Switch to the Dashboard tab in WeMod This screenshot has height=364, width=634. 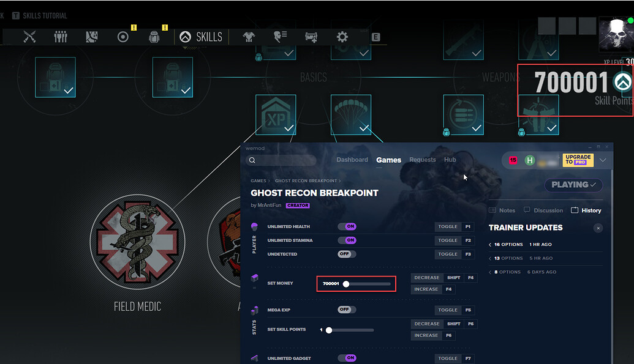coord(352,160)
